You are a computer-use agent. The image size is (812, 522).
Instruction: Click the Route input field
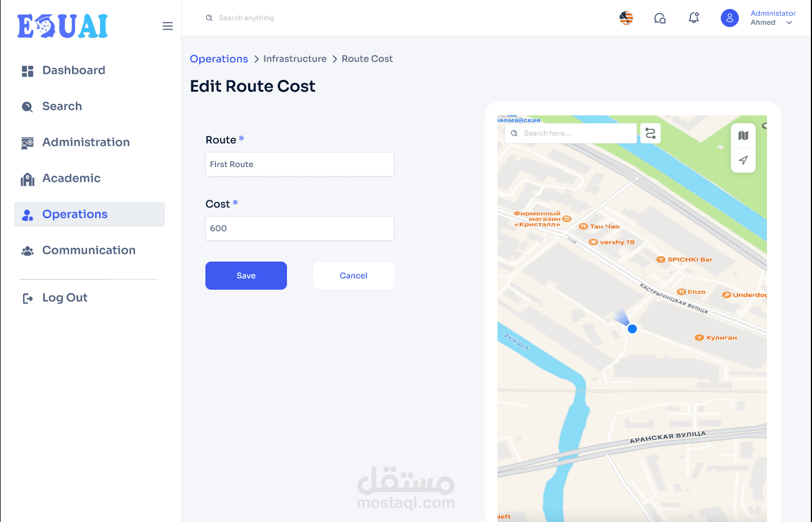click(300, 164)
